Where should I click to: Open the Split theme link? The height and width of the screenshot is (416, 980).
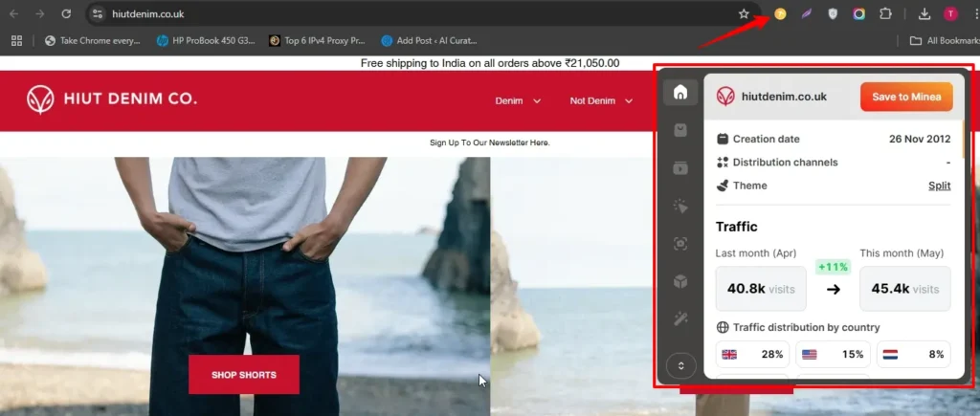(940, 186)
